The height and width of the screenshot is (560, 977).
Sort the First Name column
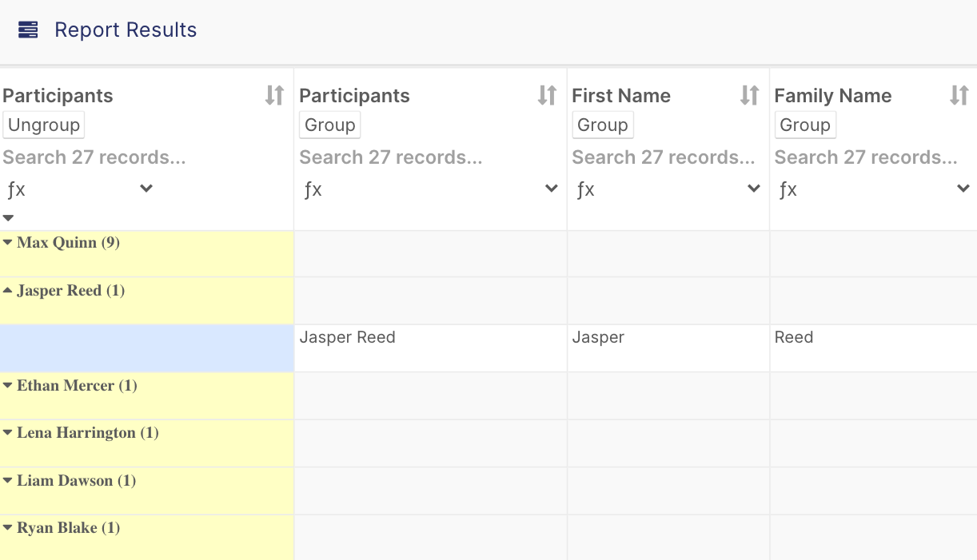(x=749, y=96)
